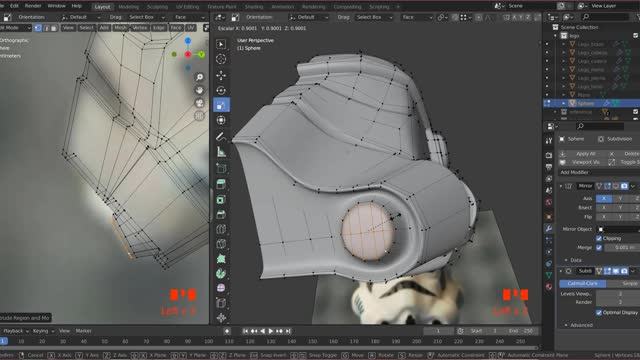Toggle camera view icon in left viewport
Image resolution: width=640 pixels, height=360 pixels.
click(199, 103)
